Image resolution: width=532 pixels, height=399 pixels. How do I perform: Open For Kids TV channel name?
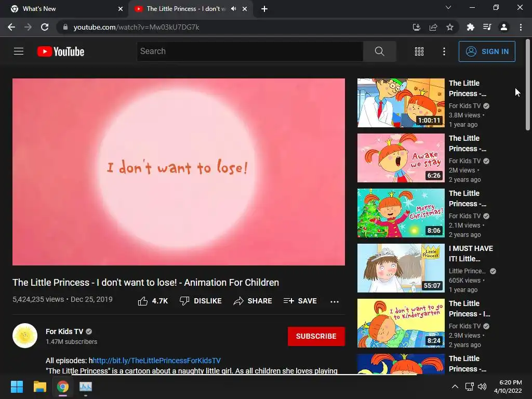click(64, 331)
